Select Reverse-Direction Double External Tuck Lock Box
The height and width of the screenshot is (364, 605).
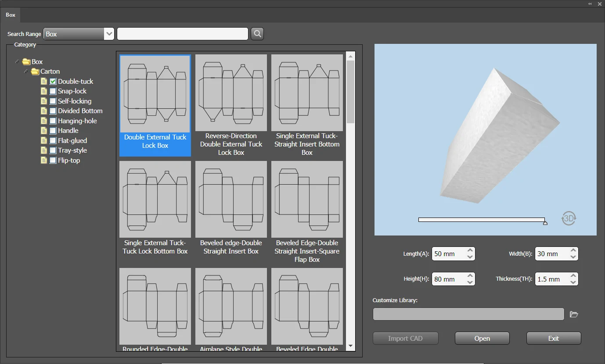coord(231,105)
